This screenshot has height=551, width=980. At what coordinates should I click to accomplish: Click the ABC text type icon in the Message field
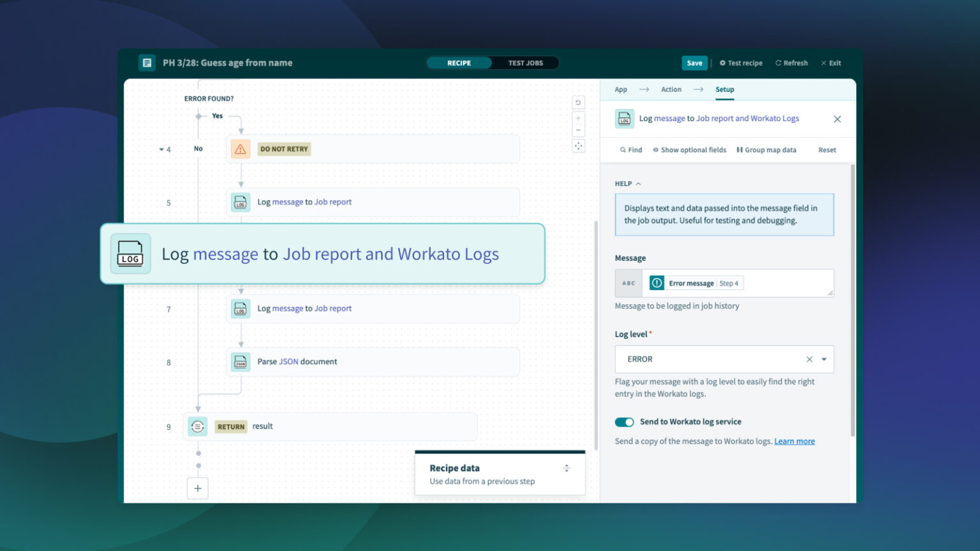(x=628, y=283)
